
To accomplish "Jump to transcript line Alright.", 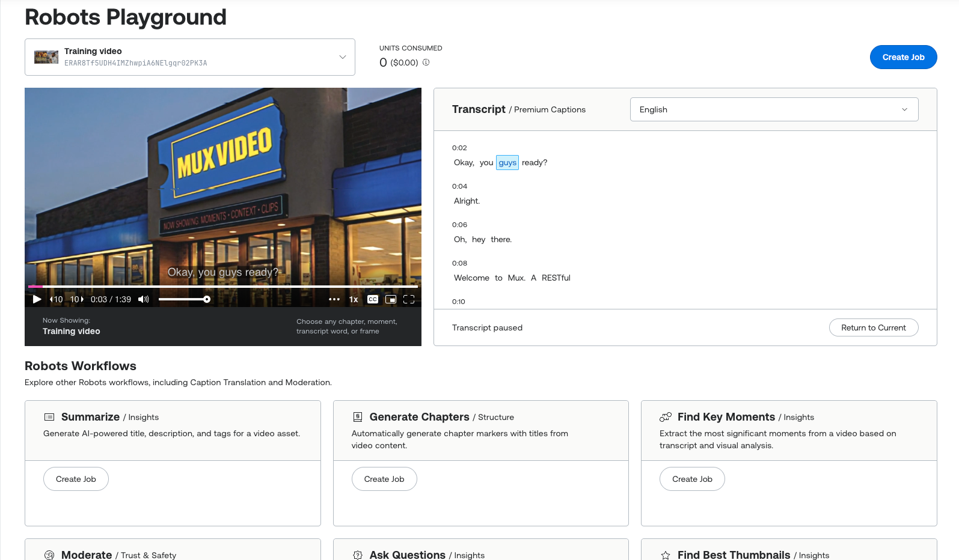I will pos(467,201).
